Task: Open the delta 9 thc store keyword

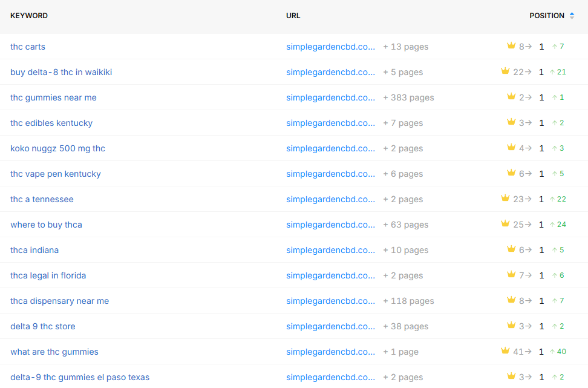Action: click(43, 326)
